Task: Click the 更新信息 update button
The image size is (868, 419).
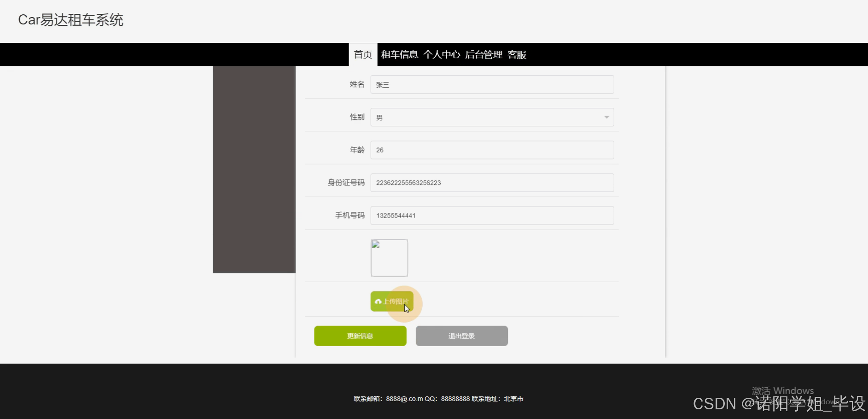Action: tap(360, 336)
